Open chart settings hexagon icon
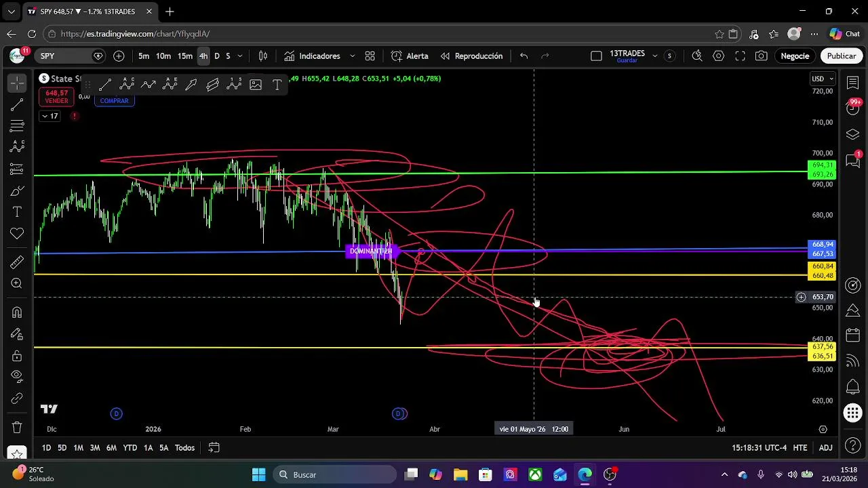Image resolution: width=868 pixels, height=488 pixels. coord(719,56)
